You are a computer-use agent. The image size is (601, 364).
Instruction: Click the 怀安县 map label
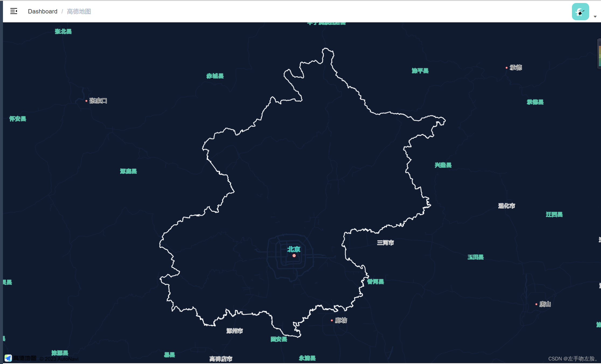click(18, 119)
